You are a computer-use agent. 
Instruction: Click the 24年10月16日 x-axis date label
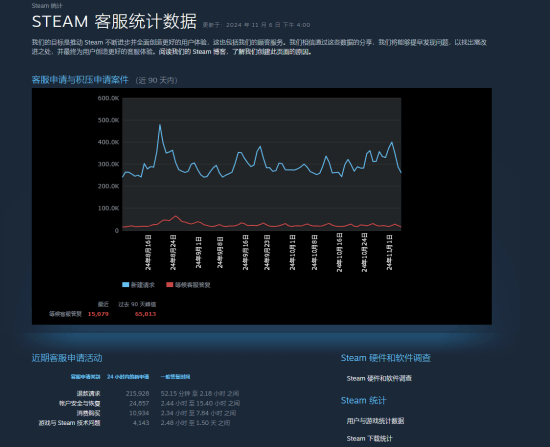[339, 253]
